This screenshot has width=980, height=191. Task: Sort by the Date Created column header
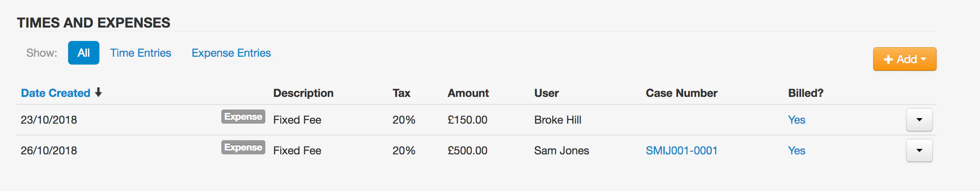(55, 93)
